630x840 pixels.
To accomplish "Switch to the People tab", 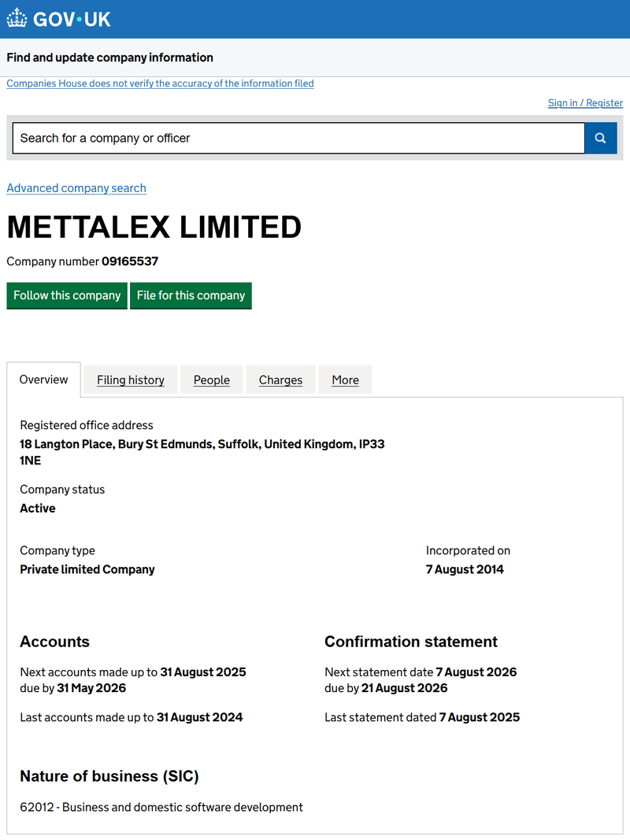I will click(x=212, y=379).
